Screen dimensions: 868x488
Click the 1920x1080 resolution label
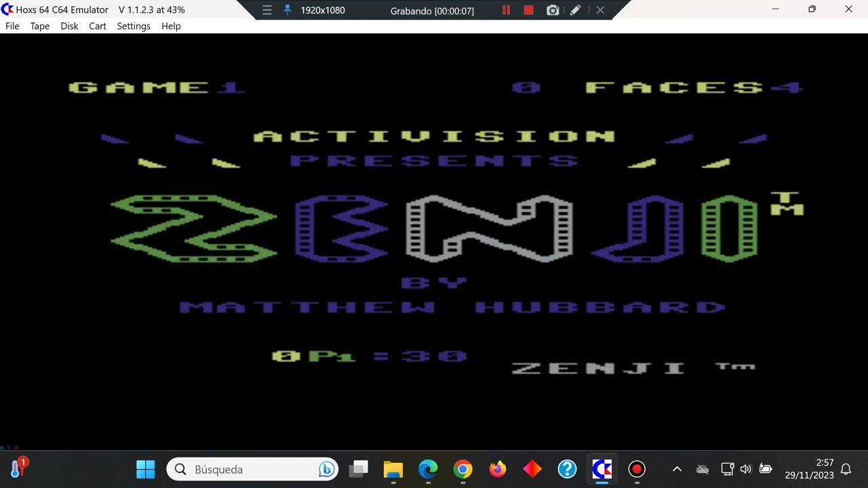(x=323, y=10)
